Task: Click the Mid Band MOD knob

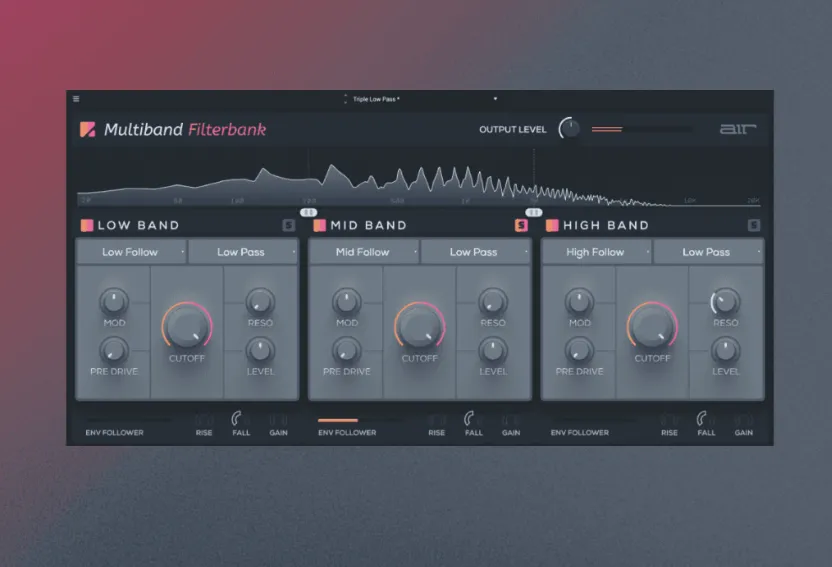Action: [346, 301]
